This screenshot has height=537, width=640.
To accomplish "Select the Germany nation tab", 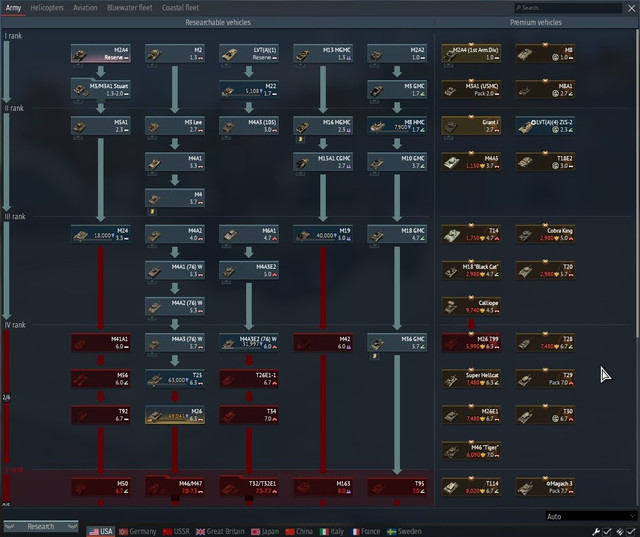I will tap(138, 531).
